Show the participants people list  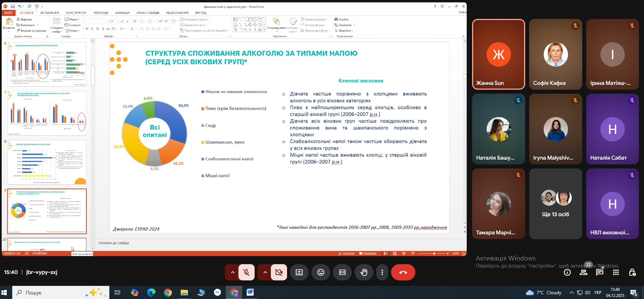point(584,272)
